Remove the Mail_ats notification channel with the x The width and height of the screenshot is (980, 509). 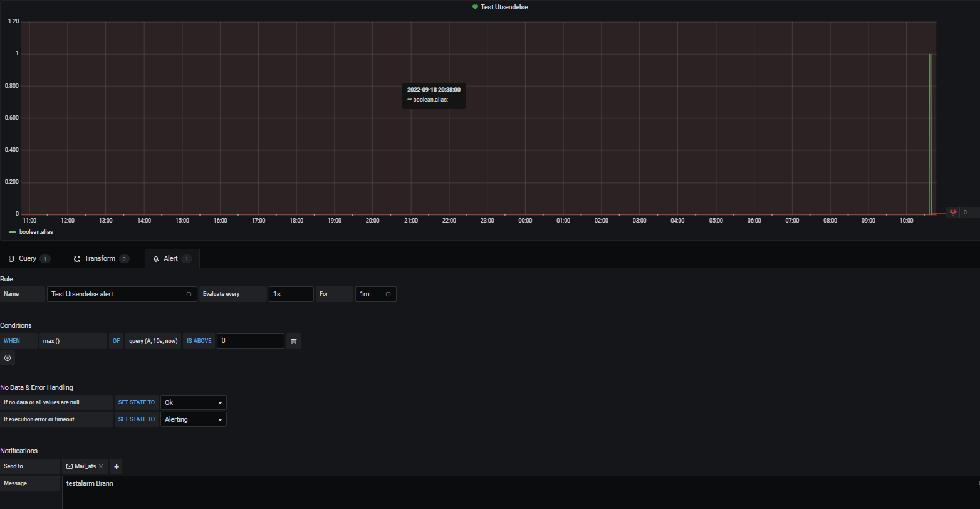pyautogui.click(x=101, y=466)
